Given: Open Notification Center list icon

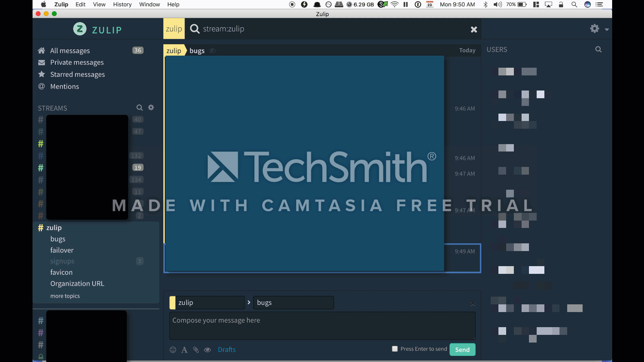Looking at the screenshot, I should (599, 4).
